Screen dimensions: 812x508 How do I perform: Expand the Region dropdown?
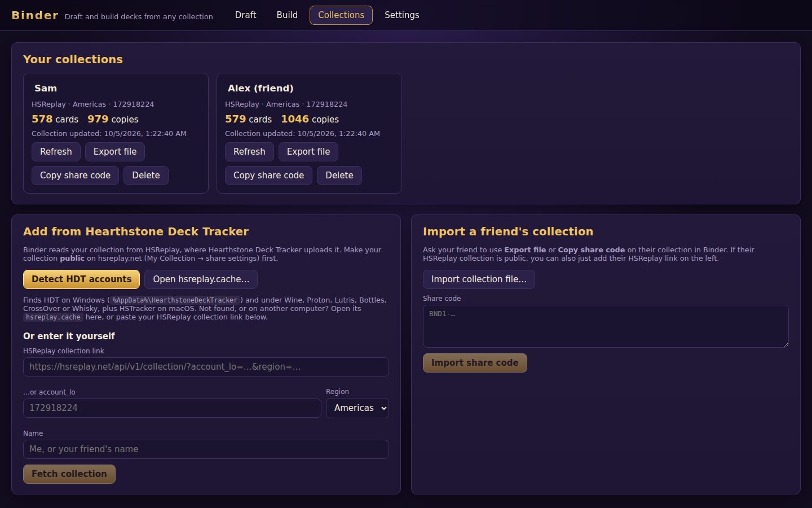point(358,408)
